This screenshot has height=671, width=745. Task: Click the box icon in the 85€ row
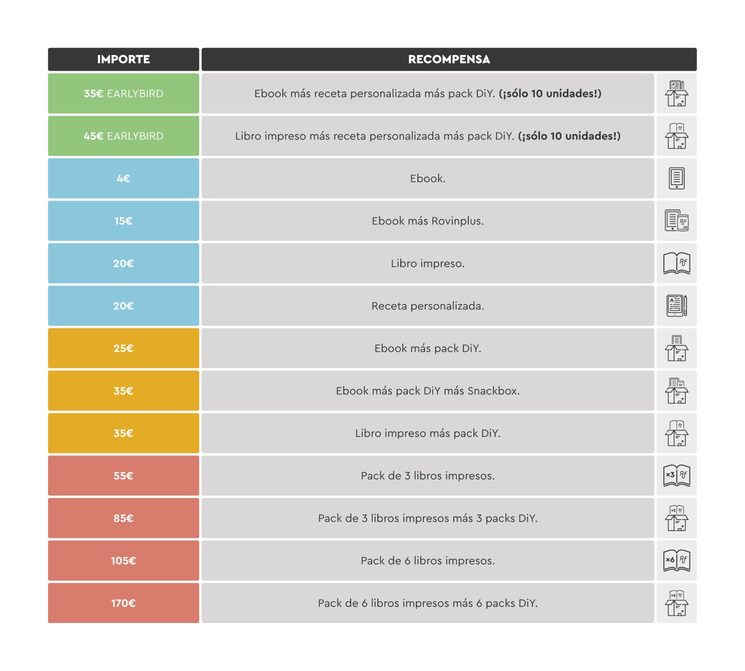(x=676, y=518)
